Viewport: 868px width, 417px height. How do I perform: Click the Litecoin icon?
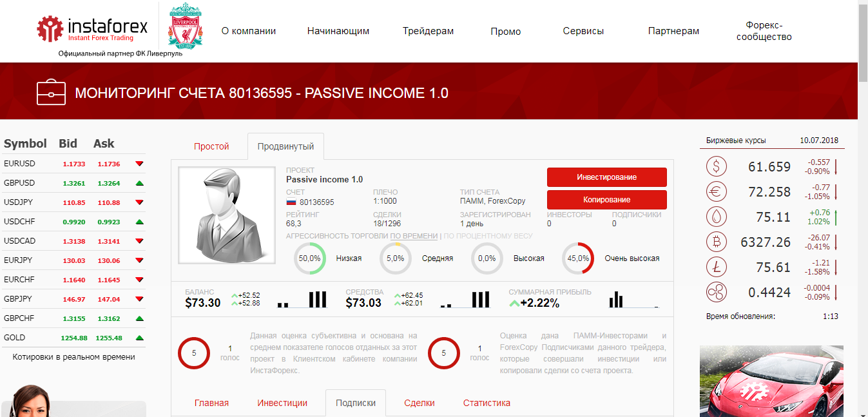tap(716, 267)
